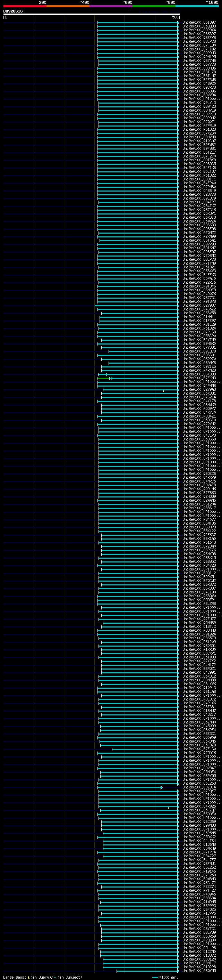Click the green ~80% identity legend segment
This screenshot has width=222, height=980.
[154, 6]
